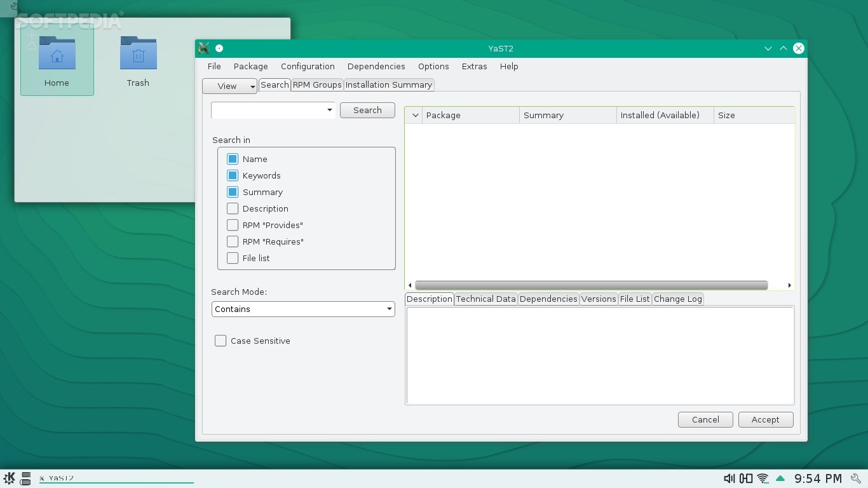Click the Cancel button
The height and width of the screenshot is (488, 868).
pyautogui.click(x=705, y=419)
